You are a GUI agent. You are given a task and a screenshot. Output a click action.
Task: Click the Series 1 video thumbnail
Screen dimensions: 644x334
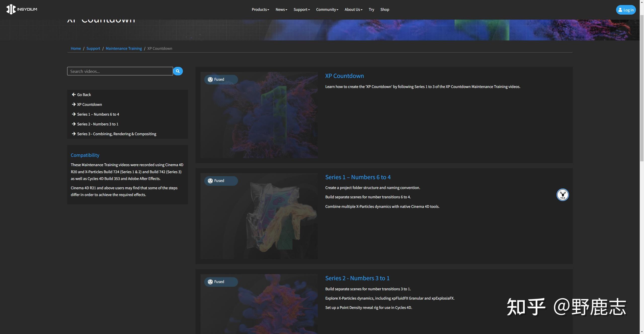point(259,221)
